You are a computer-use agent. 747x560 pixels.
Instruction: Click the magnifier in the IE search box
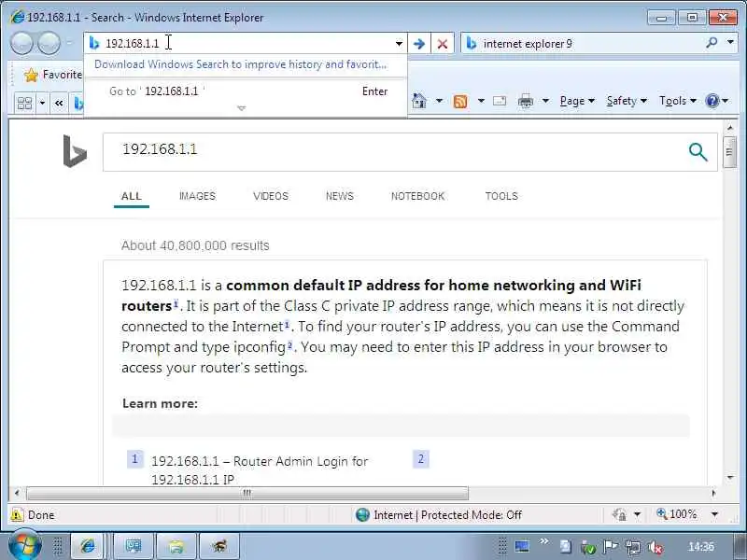[712, 43]
